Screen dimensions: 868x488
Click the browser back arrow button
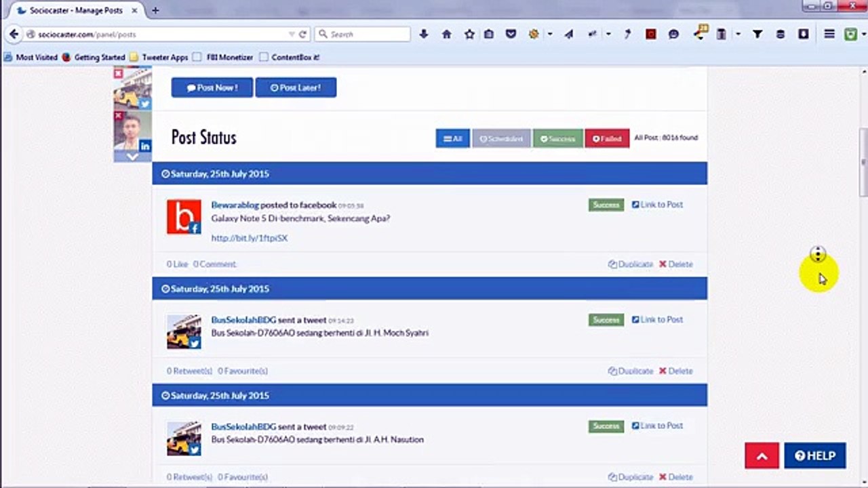pyautogui.click(x=14, y=34)
